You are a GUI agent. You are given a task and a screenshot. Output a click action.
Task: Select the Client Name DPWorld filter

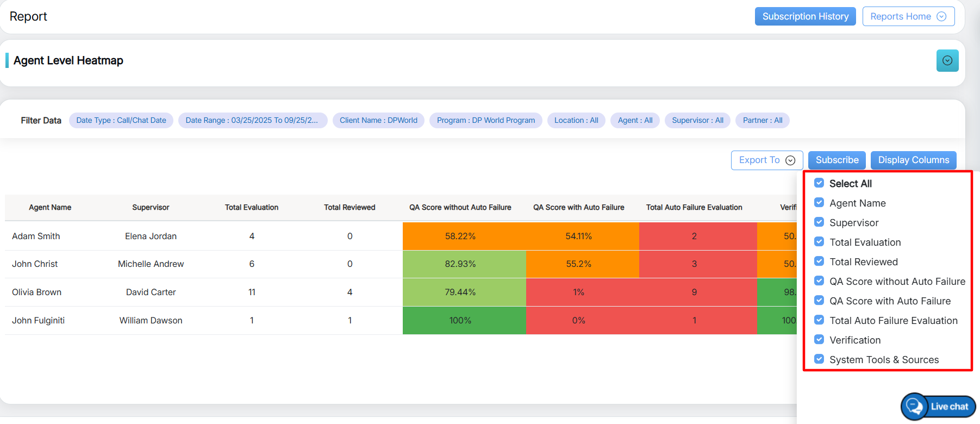378,120
